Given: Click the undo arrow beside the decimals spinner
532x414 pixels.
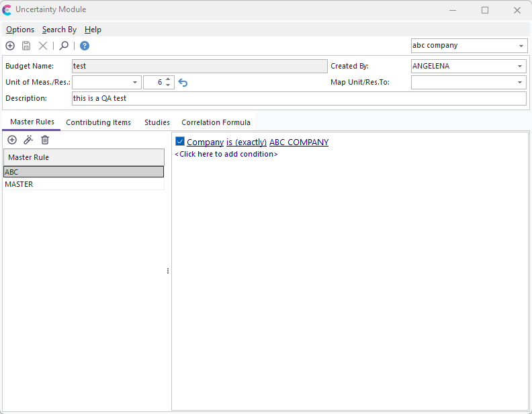Looking at the screenshot, I should 183,83.
